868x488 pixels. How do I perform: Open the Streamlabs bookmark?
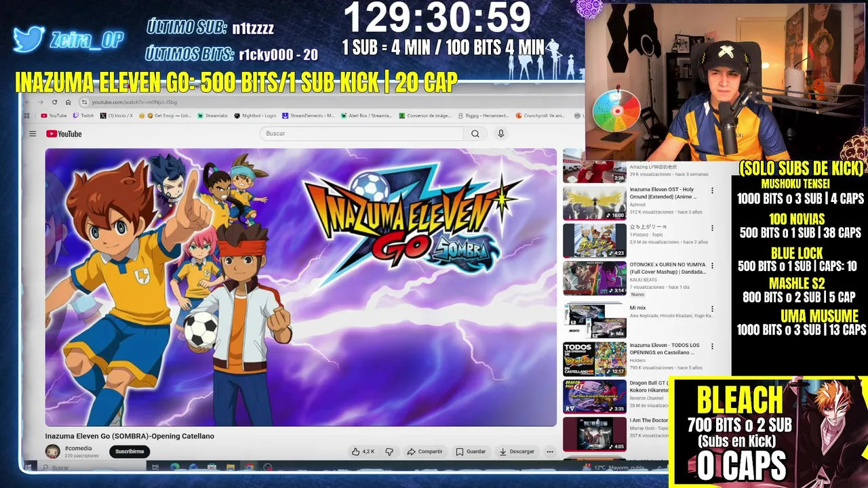pos(212,116)
